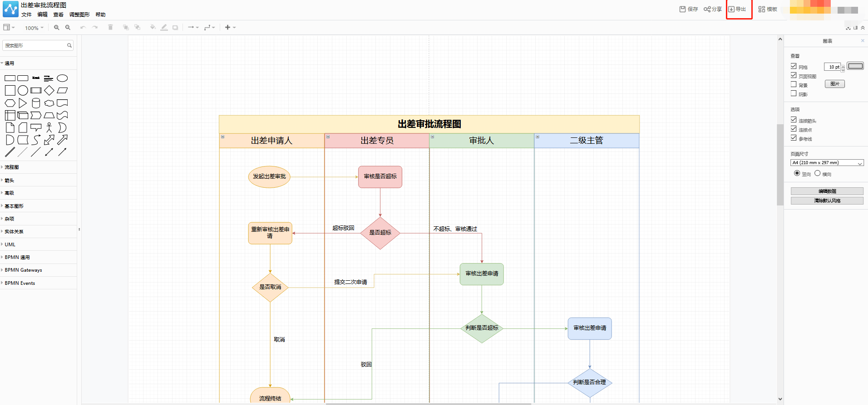Open the A4 page size dropdown
Screen dimensions: 868x405
827,163
